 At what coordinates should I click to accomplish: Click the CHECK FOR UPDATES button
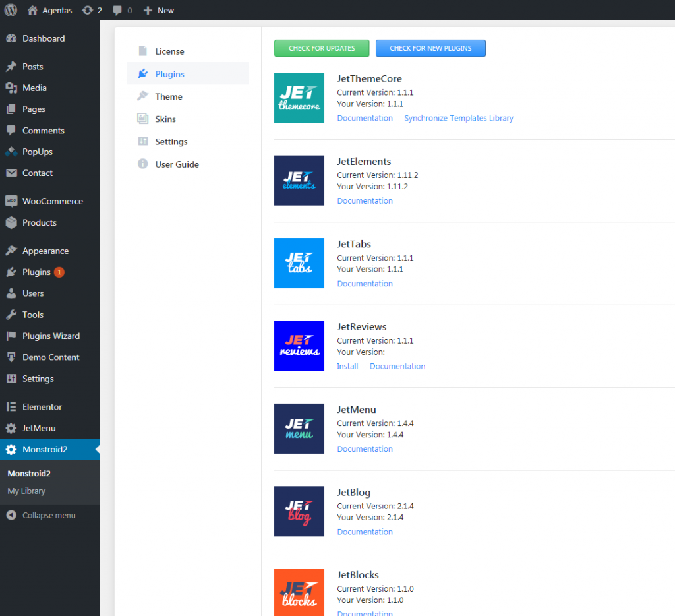point(322,48)
